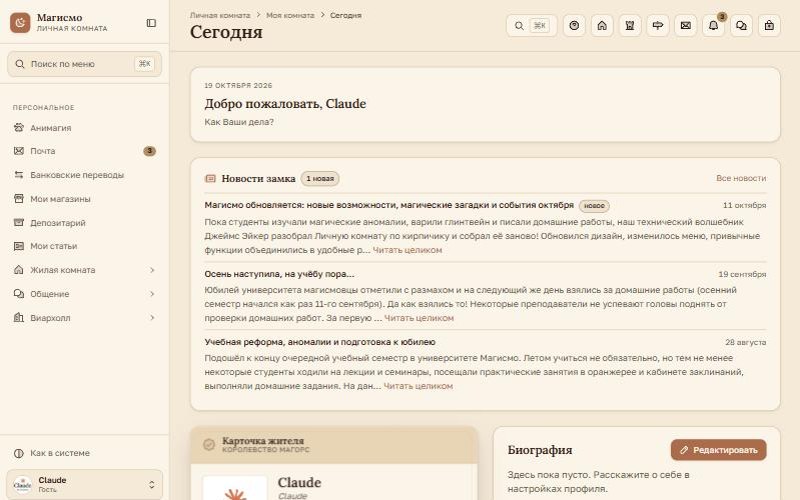
Task: Open the chat bubbles icon in the top bar
Action: click(741, 26)
